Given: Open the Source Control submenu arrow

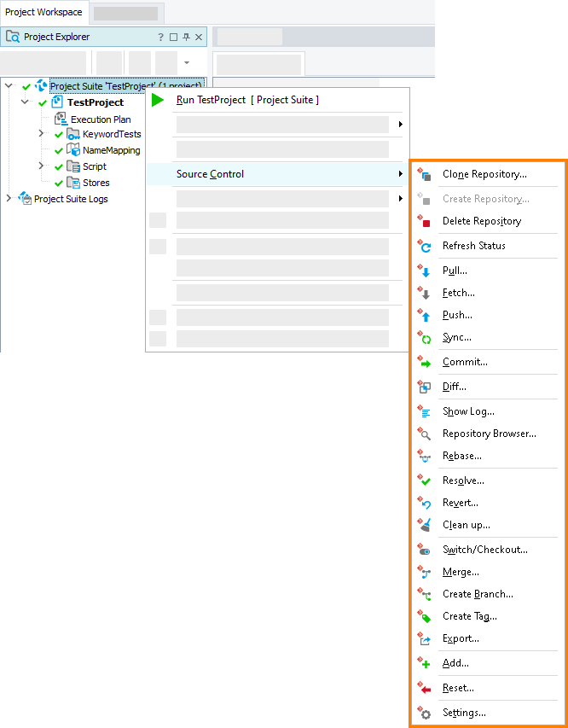Looking at the screenshot, I should 400,174.
